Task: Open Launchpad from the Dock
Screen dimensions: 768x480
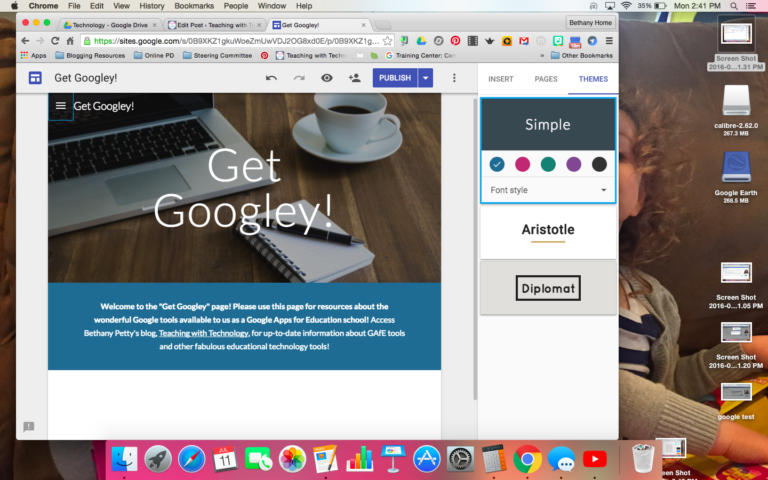Action: point(158,459)
